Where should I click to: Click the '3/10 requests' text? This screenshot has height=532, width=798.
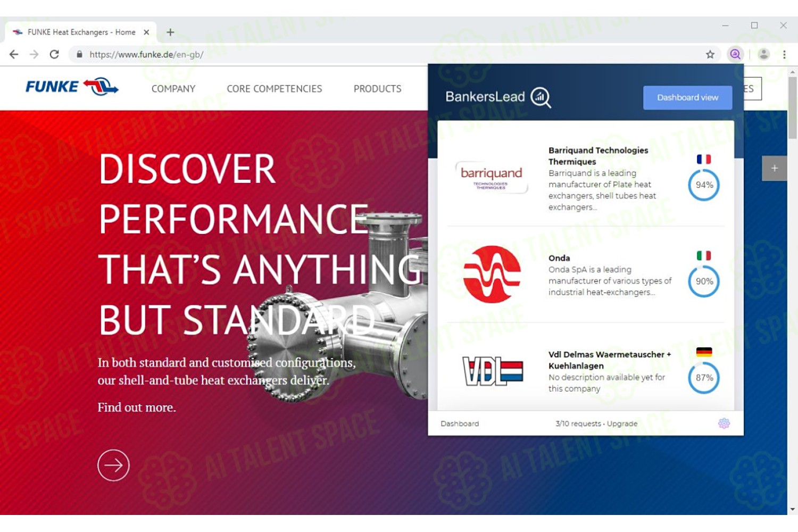(578, 424)
